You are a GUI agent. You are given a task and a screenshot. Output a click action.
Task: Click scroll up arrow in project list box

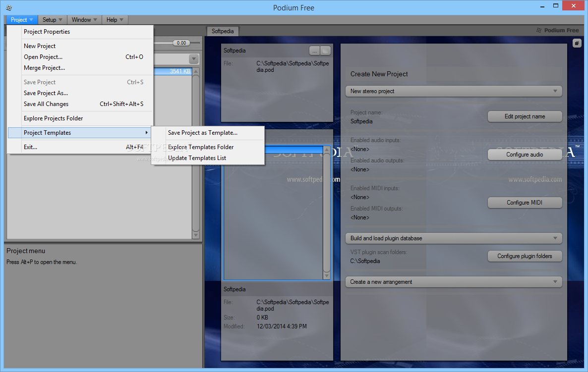(327, 150)
